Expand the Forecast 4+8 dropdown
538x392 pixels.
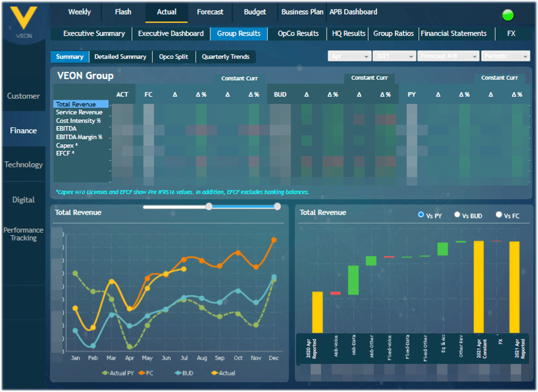point(448,56)
